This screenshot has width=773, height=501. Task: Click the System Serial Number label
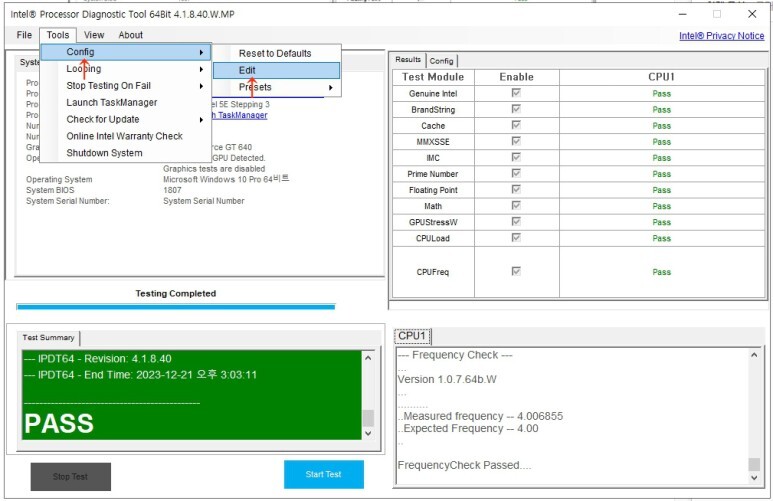(68, 201)
